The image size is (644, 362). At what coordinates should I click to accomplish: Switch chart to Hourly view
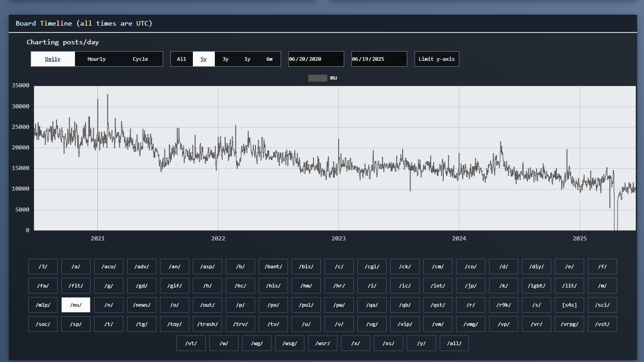click(96, 59)
